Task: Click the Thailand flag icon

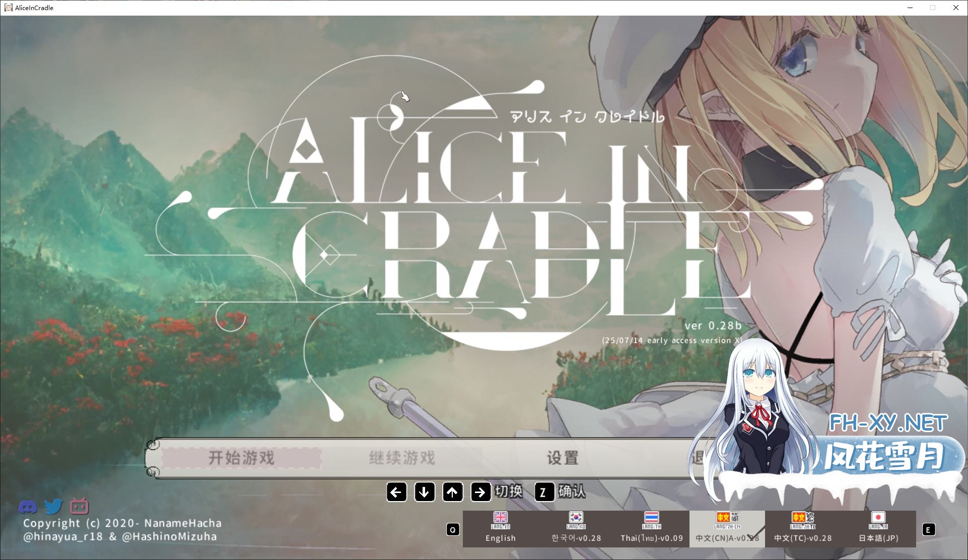Action: coord(652,517)
